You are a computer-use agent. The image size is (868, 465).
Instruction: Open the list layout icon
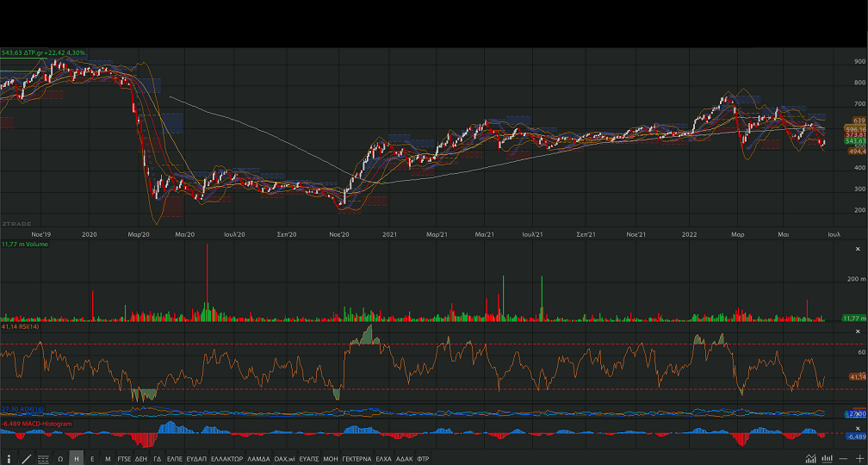(43, 459)
